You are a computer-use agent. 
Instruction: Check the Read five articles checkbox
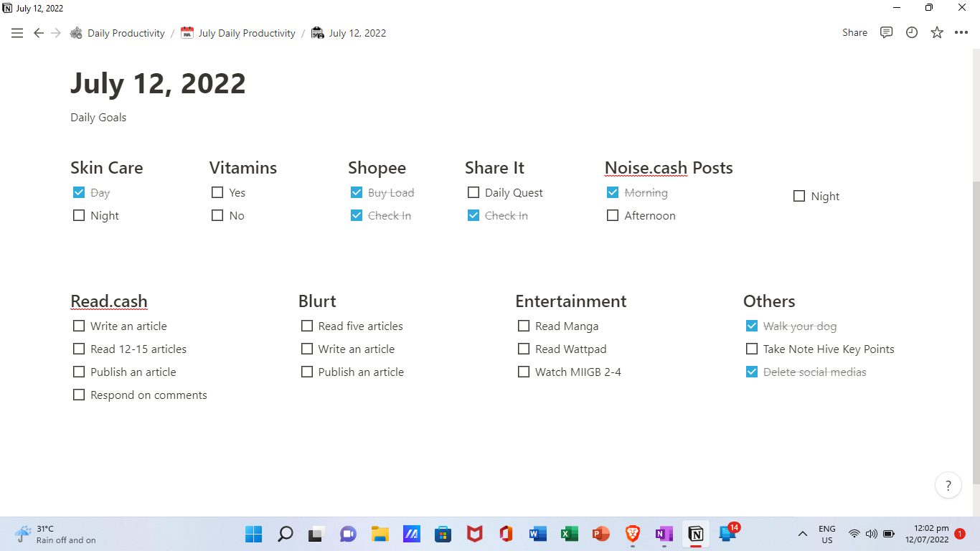coord(307,326)
